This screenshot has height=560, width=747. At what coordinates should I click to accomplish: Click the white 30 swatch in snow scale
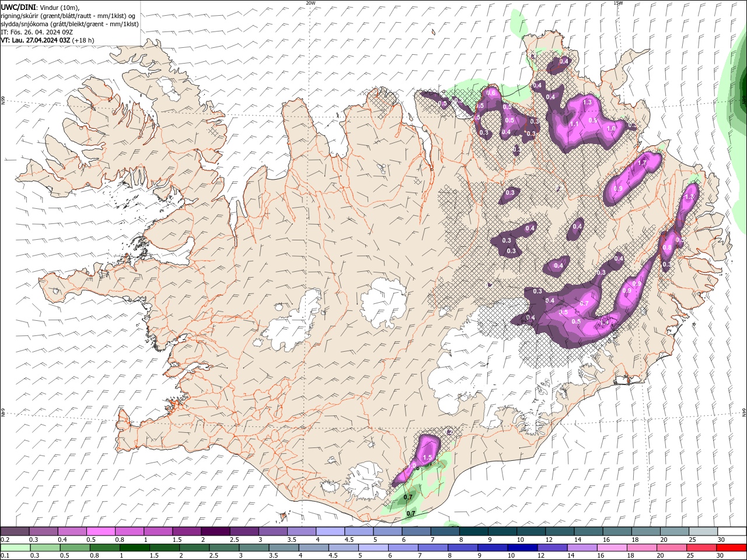click(x=732, y=531)
